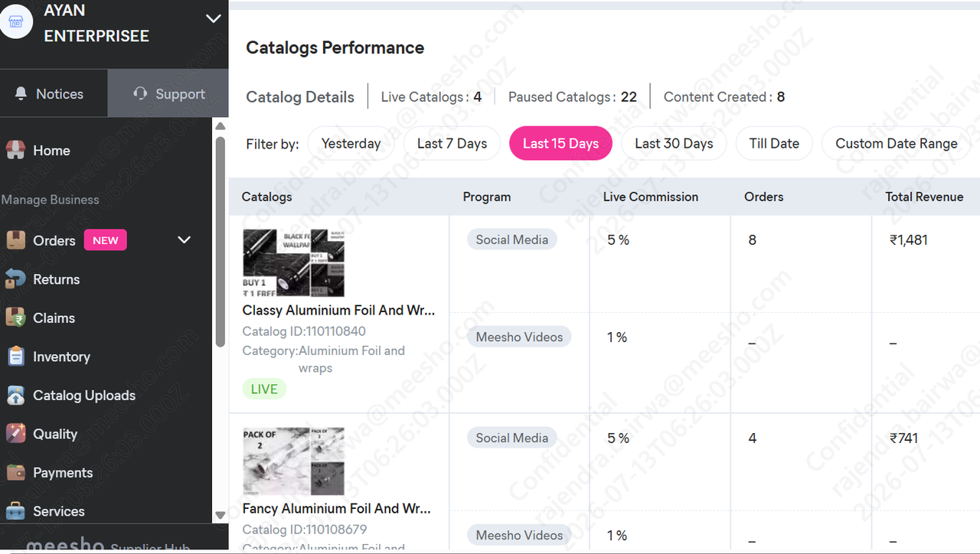Image resolution: width=980 pixels, height=554 pixels.
Task: Click Meesho Videos tag in Fancy Aluminium row
Action: [x=519, y=535]
